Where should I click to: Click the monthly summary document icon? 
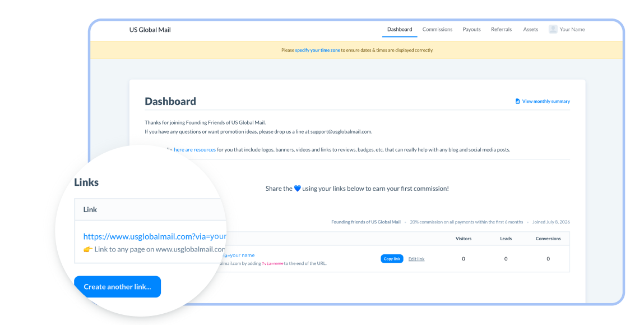(517, 101)
